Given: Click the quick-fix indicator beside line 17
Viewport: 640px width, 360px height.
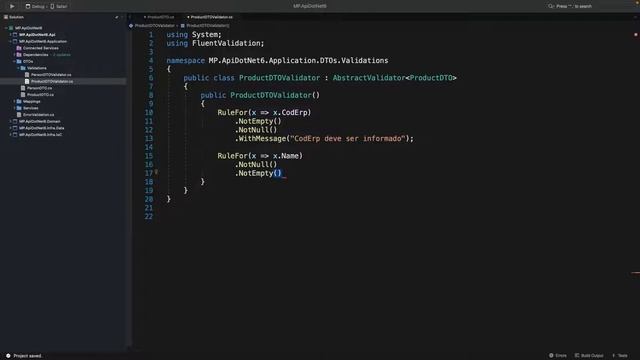Looking at the screenshot, I should point(156,172).
